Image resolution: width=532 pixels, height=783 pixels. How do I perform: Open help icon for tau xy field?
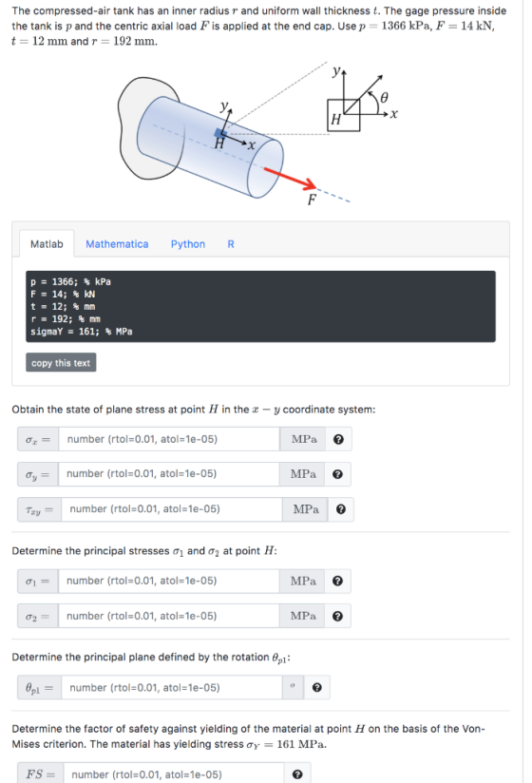341,509
